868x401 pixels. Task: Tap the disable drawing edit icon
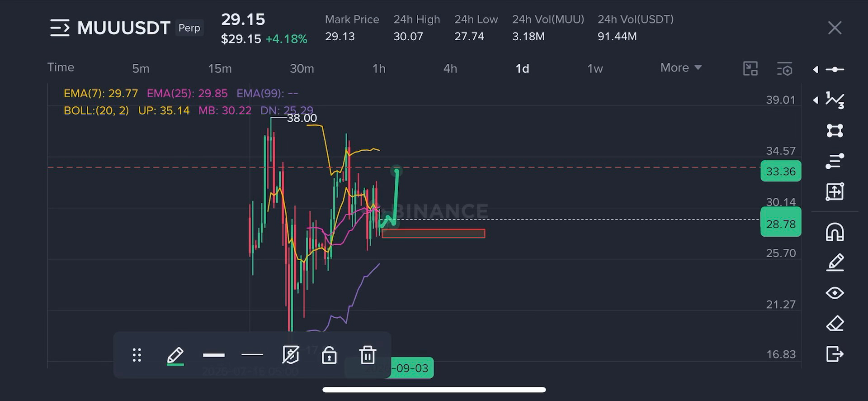[x=291, y=355]
